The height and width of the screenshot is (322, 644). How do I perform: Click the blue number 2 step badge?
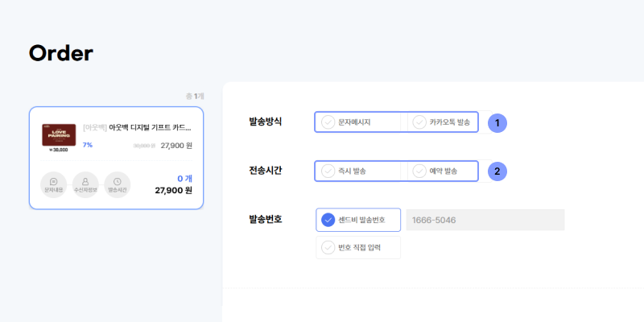pyautogui.click(x=497, y=171)
